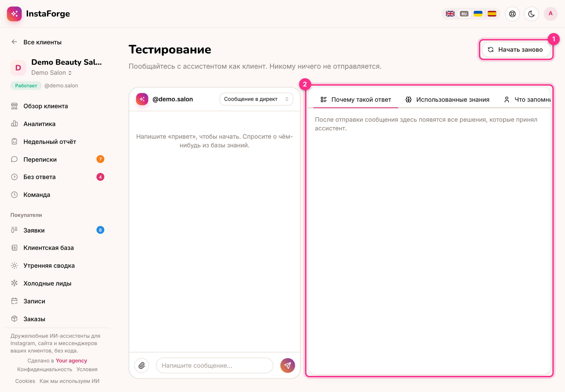Open Заявки in sidebar
The image size is (565, 392).
pyautogui.click(x=58, y=230)
